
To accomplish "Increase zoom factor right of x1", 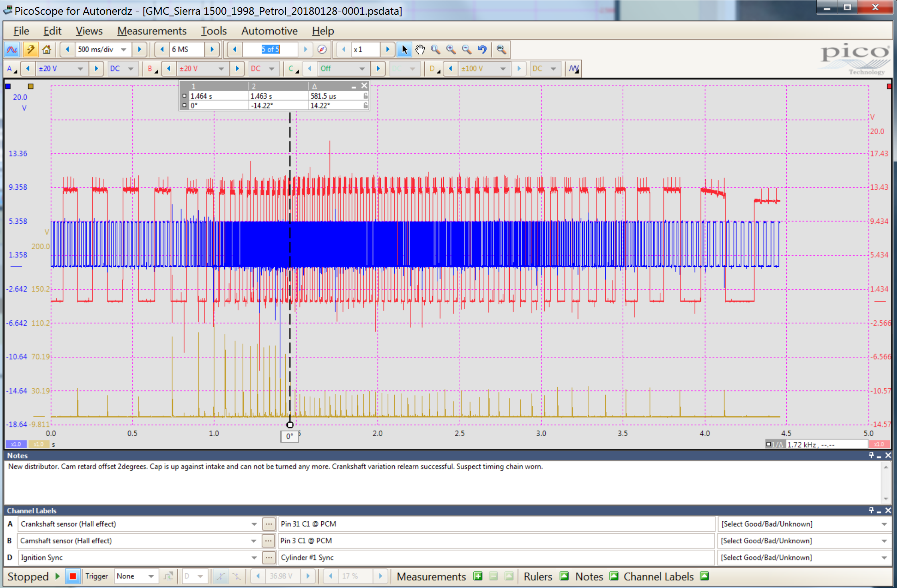I will point(387,50).
